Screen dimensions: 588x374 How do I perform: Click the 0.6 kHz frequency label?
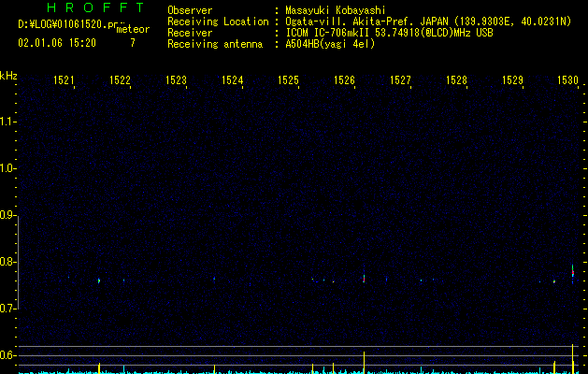tap(7, 355)
